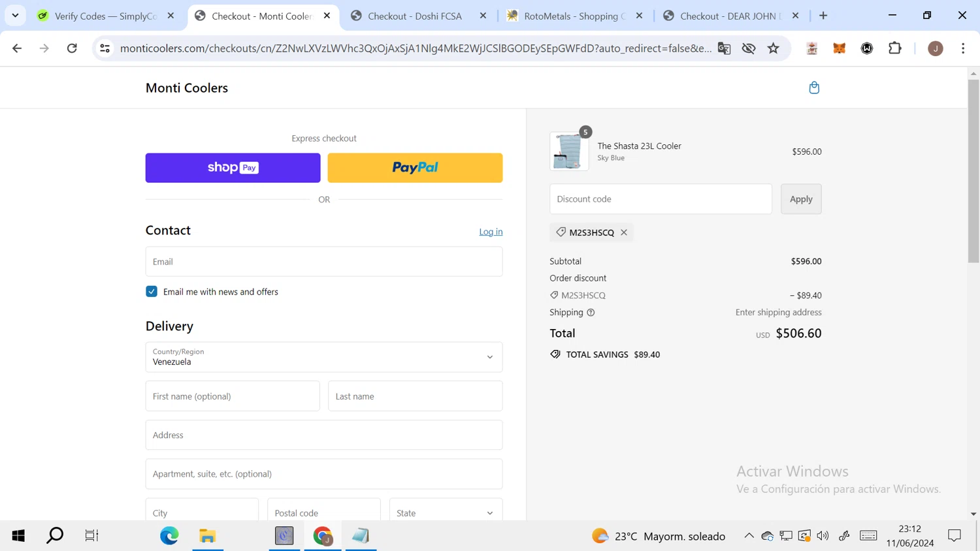This screenshot has width=980, height=551.
Task: Remove the M2S3HSCQ discount code tag
Action: pyautogui.click(x=624, y=232)
